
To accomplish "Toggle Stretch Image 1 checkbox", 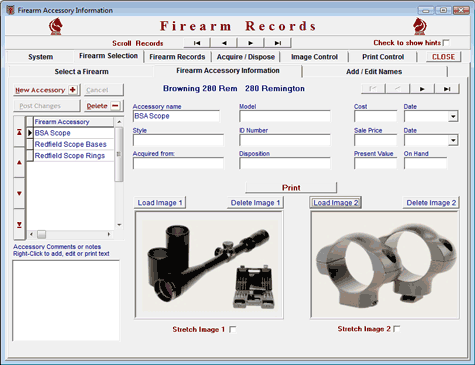I will 233,329.
